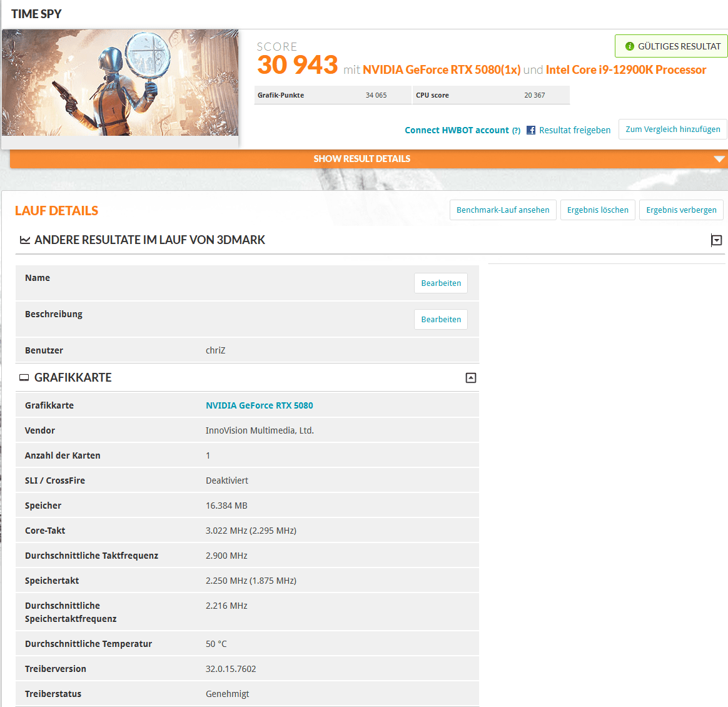728x707 pixels.
Task: Open Benchmark-Lauf ansehen
Action: pyautogui.click(x=503, y=210)
